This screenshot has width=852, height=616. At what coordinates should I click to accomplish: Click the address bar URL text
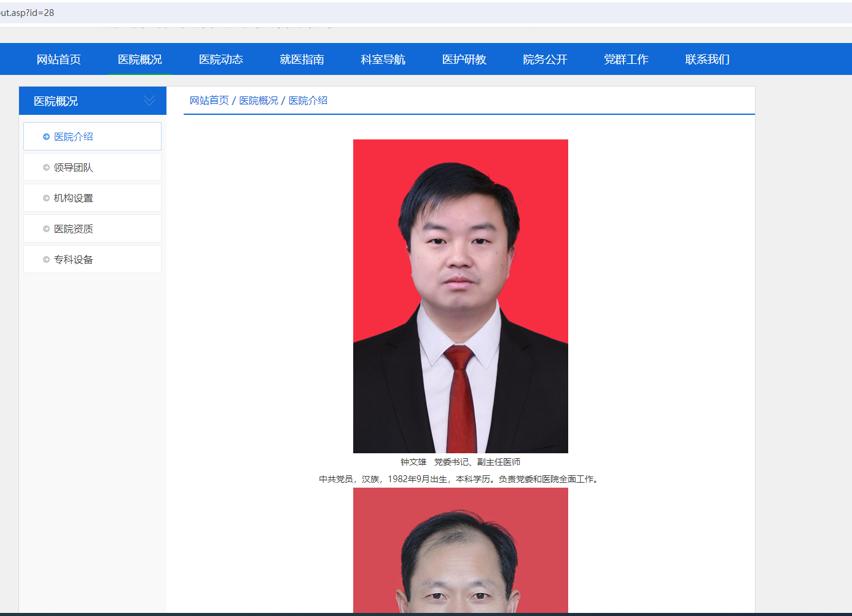(x=27, y=13)
